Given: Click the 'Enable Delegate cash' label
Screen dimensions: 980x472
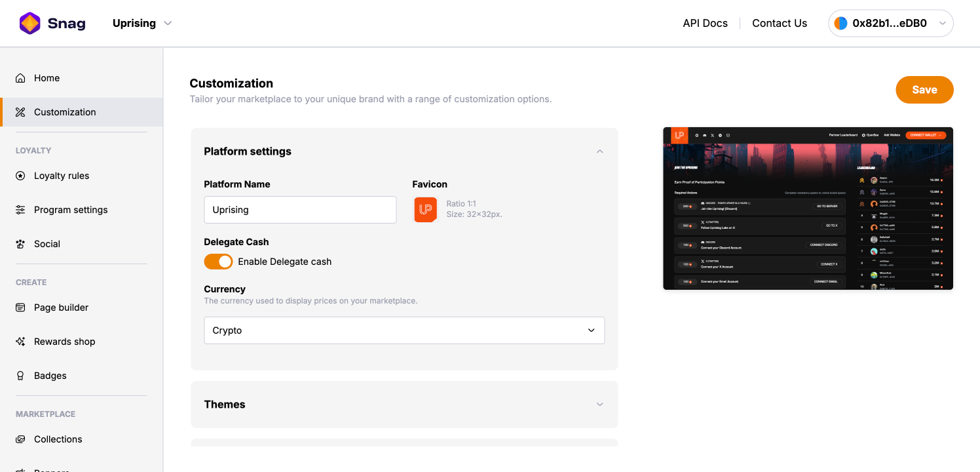Looking at the screenshot, I should point(285,262).
